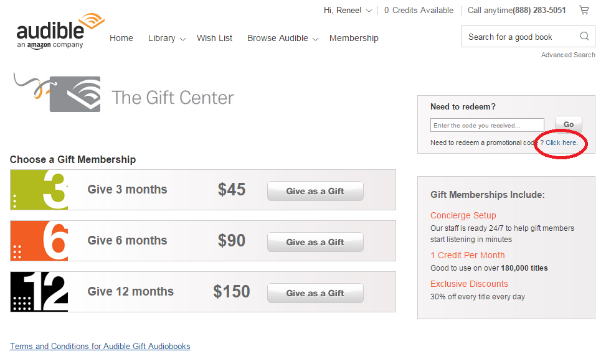This screenshot has width=611, height=364.
Task: Expand the Library menu dropdown
Action: click(x=167, y=38)
